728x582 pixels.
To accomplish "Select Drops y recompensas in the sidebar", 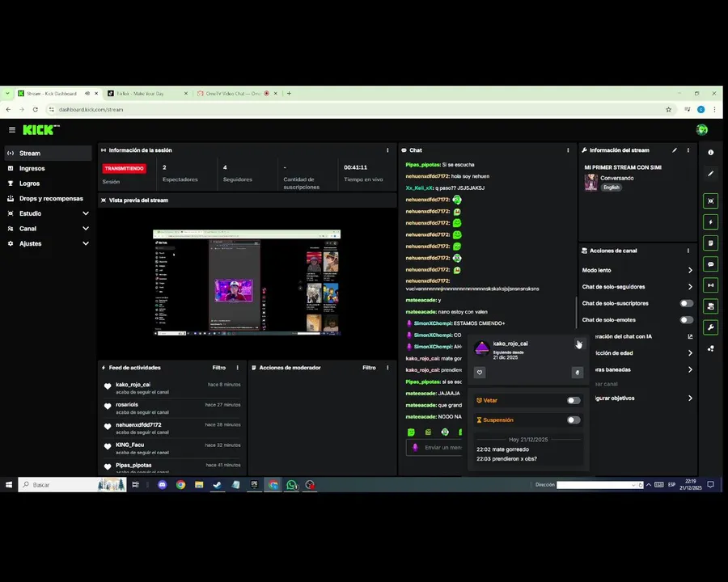I will pos(49,199).
